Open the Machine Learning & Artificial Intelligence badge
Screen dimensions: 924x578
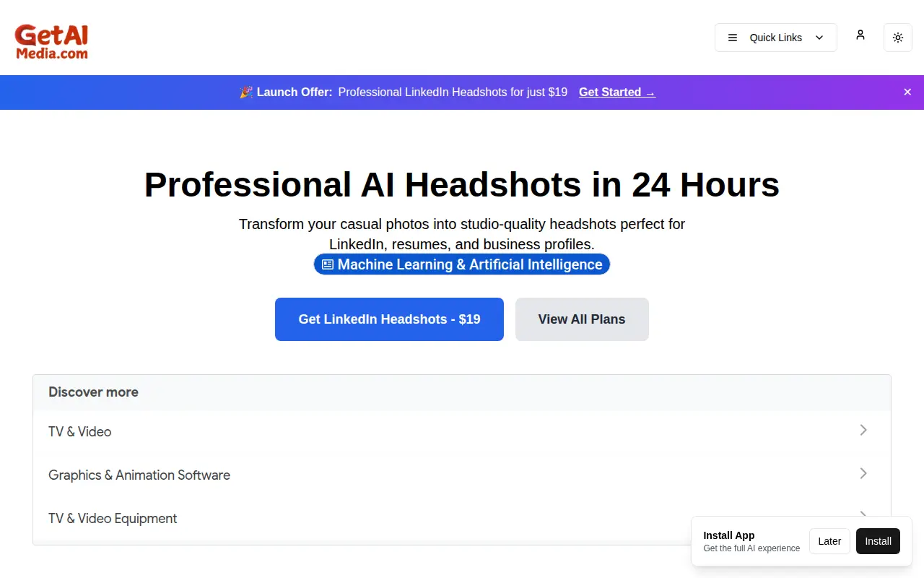pyautogui.click(x=462, y=264)
